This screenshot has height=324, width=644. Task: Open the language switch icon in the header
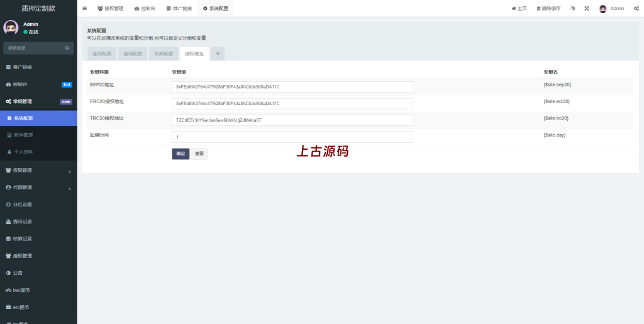click(x=572, y=8)
